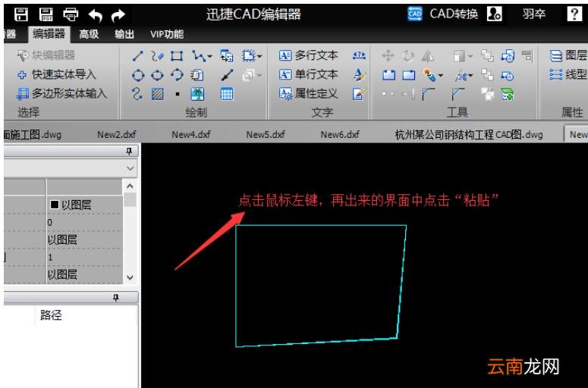This screenshot has width=588, height=388.
Task: Select the leader arrow tool
Action: [x=227, y=75]
